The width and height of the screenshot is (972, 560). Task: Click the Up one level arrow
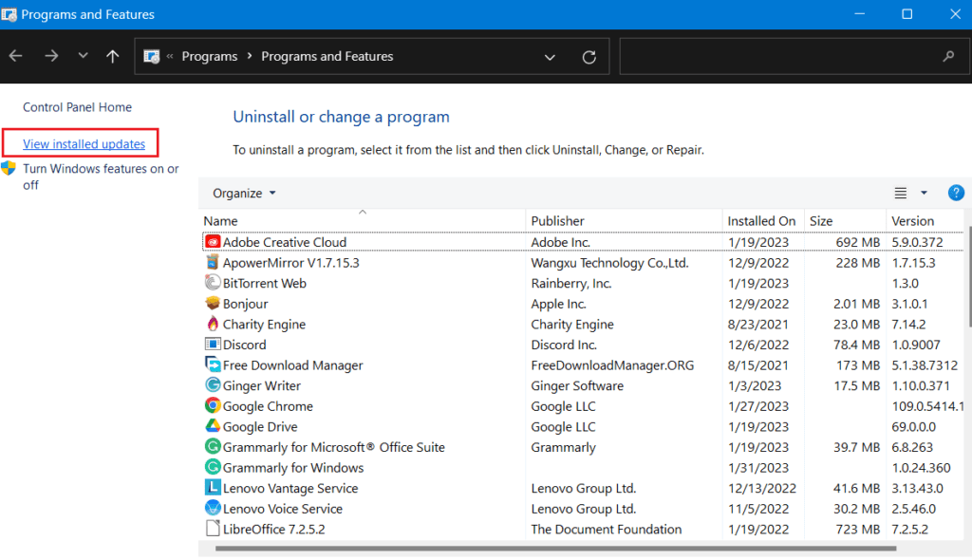113,56
